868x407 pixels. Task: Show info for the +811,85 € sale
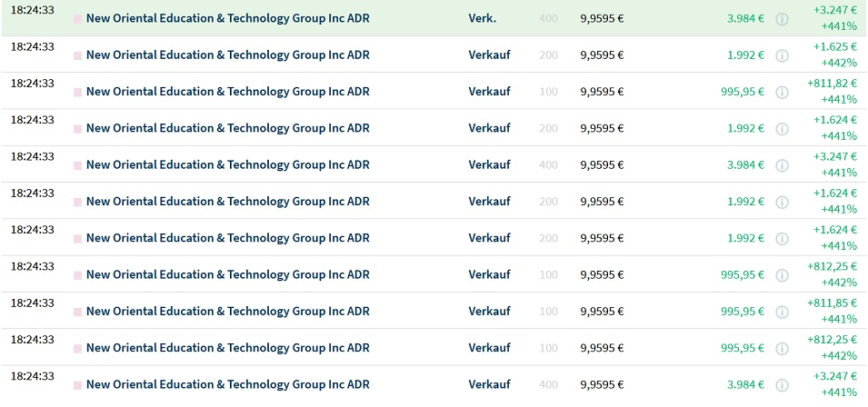coord(782,312)
